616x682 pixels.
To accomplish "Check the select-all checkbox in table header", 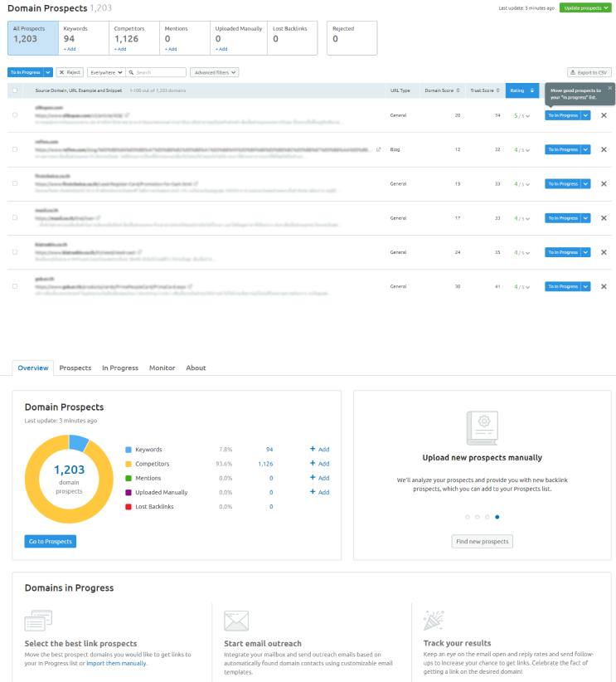I will [x=15, y=90].
